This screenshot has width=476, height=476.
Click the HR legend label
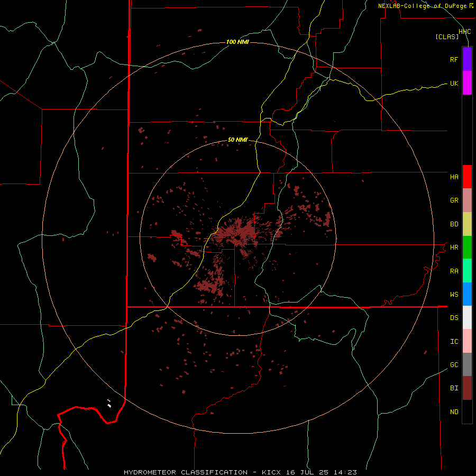[x=454, y=248]
